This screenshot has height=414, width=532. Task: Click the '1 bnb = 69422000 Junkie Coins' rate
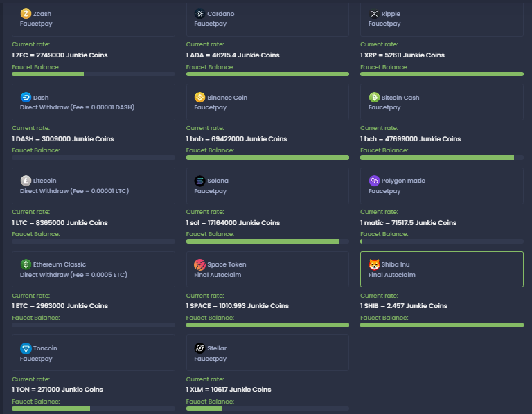click(x=236, y=138)
